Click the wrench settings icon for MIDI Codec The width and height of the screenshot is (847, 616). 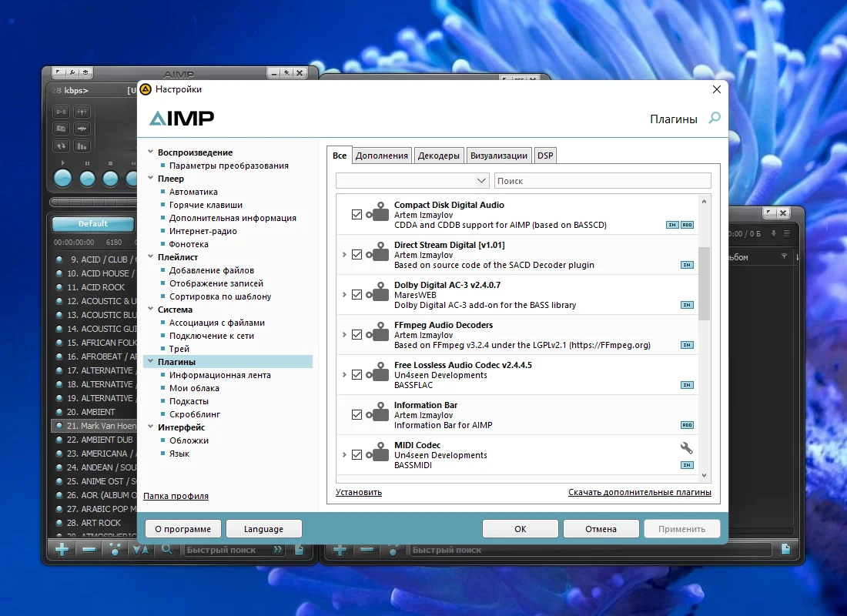(686, 448)
